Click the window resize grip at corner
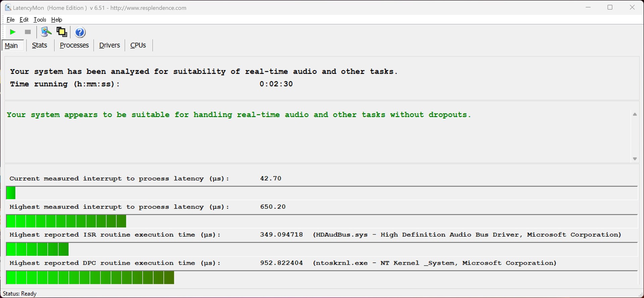 [x=640, y=295]
